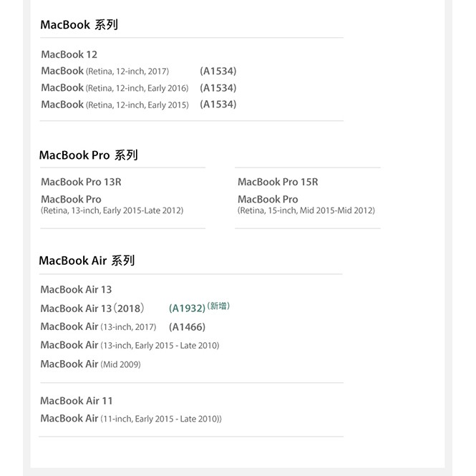Click Retina 13-inch Early 2015-Late 2012 text
The width and height of the screenshot is (476, 476).
(112, 210)
